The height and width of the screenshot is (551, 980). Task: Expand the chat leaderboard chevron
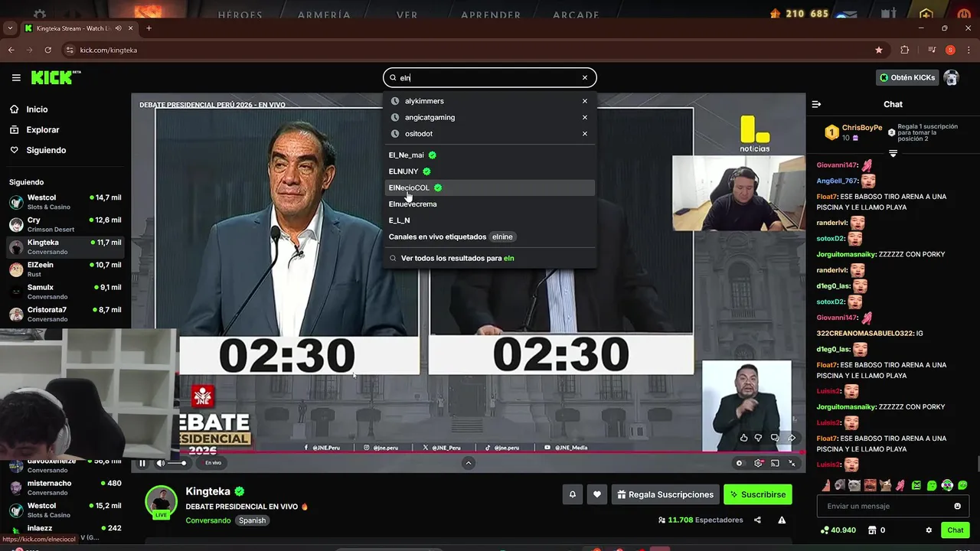click(x=893, y=153)
